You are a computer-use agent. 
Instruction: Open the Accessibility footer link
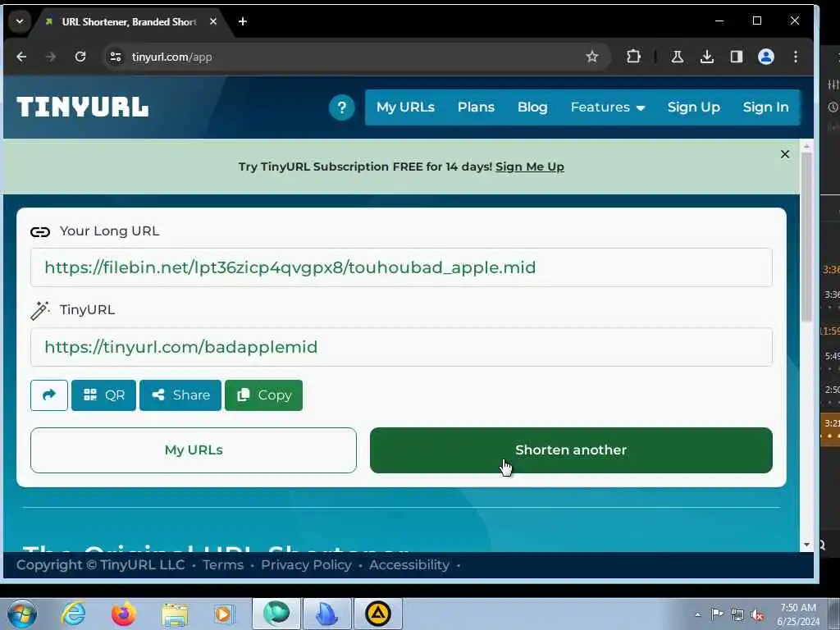tap(409, 564)
